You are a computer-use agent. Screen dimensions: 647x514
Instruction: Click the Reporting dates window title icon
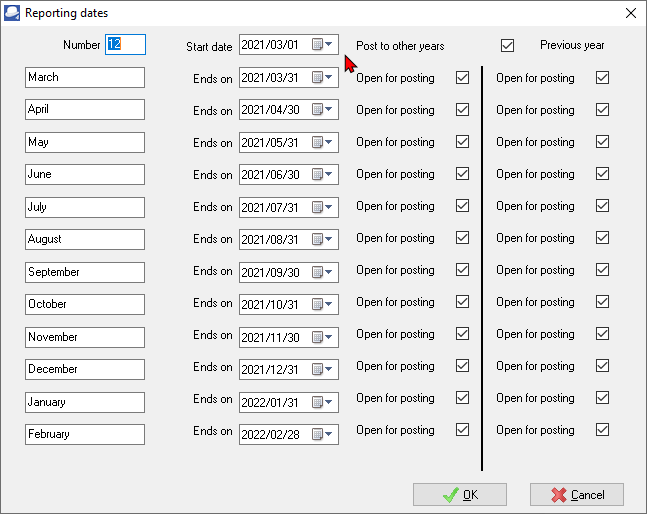(12, 13)
